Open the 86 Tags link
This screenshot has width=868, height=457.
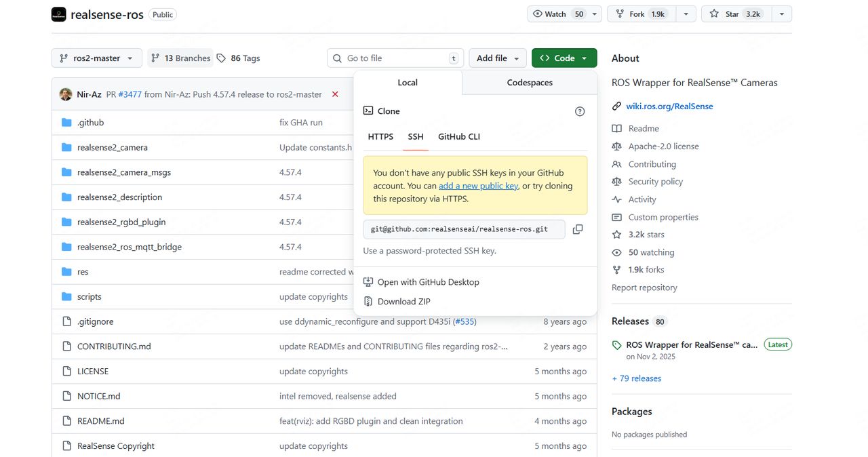point(239,58)
